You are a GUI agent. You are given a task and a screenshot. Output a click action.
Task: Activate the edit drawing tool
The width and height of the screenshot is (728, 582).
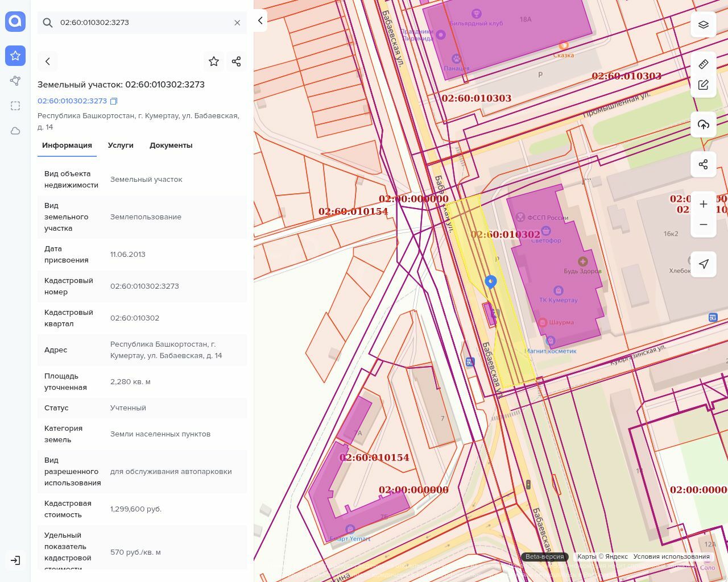pos(704,85)
